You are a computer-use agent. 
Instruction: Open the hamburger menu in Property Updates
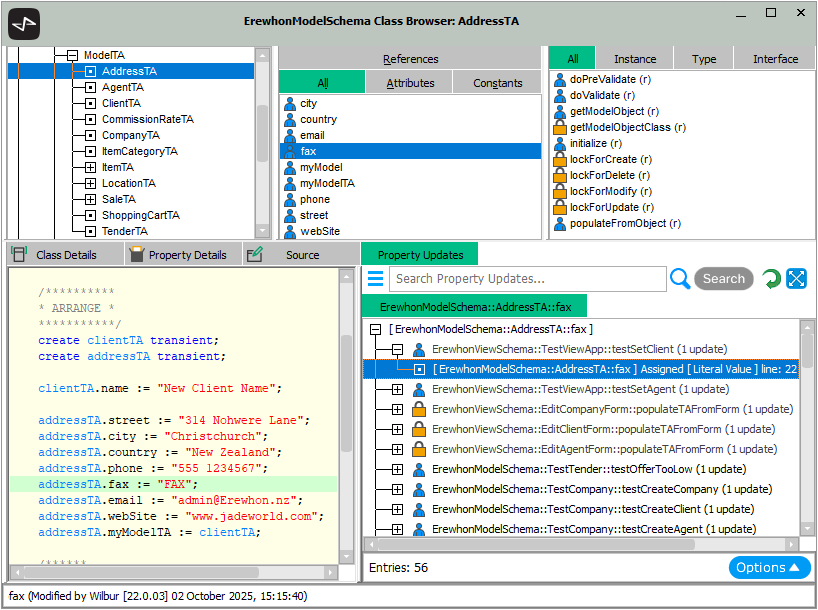(375, 279)
